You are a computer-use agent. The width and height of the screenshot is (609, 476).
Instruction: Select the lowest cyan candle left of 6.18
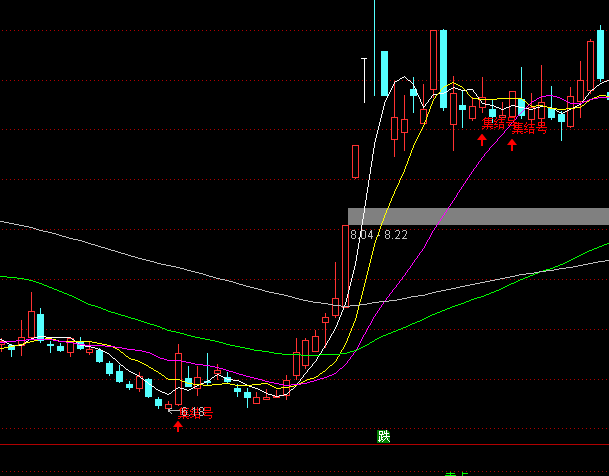tap(157, 403)
